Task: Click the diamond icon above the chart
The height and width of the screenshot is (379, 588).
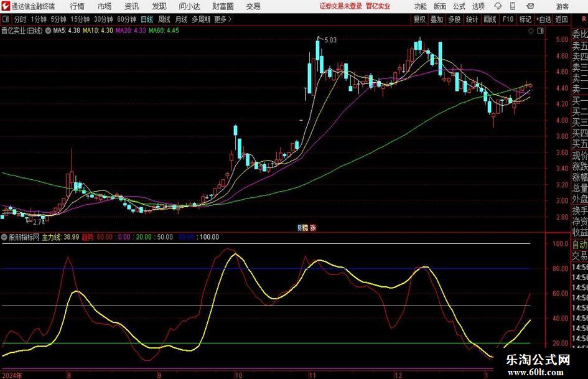Action: pos(531,31)
